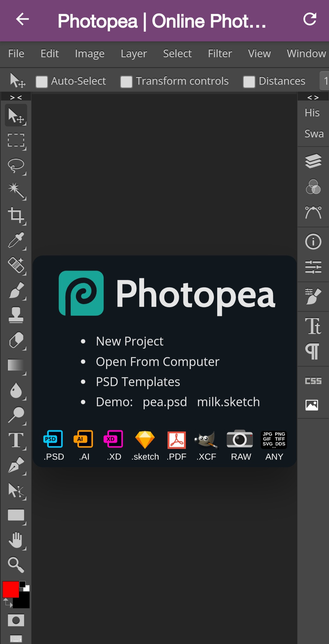Open the Image menu
The image size is (329, 644).
click(x=90, y=54)
